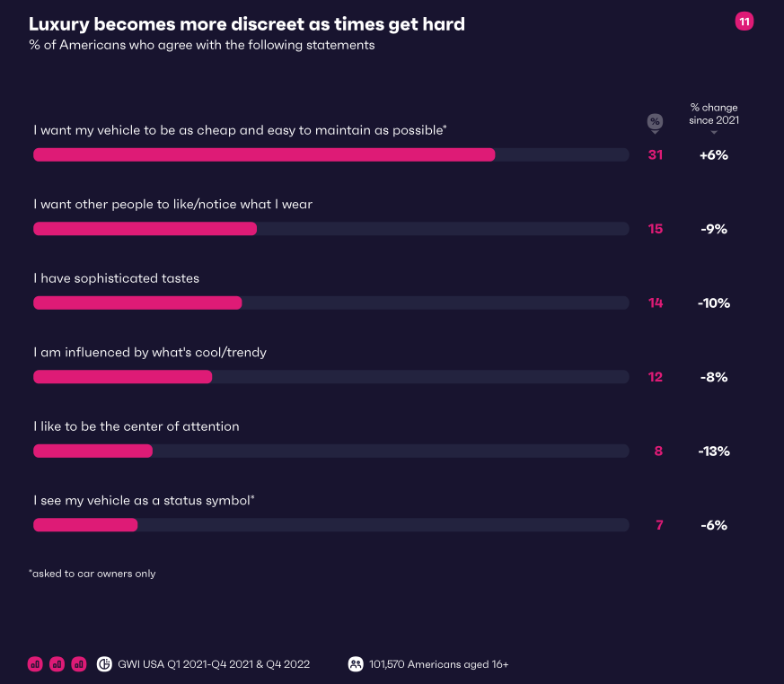The width and height of the screenshot is (784, 684).
Task: Click the 'center of attention' bar
Action: 92,451
